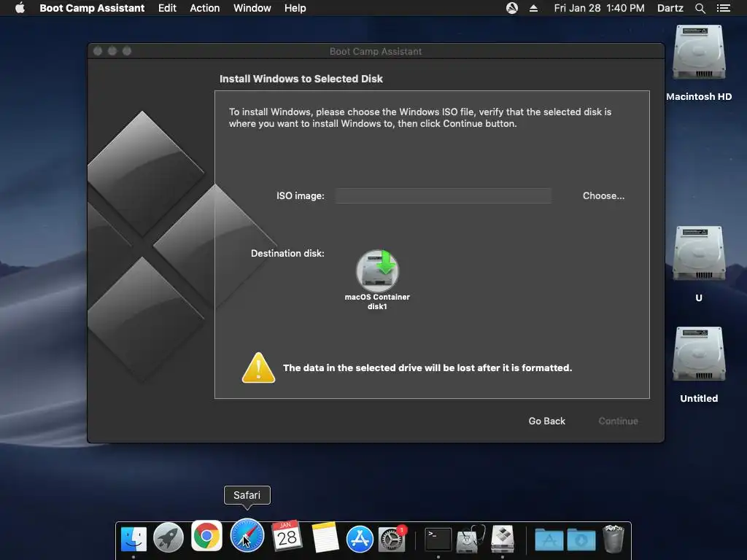Open the Action menu
This screenshot has height=560, width=747.
[x=205, y=8]
